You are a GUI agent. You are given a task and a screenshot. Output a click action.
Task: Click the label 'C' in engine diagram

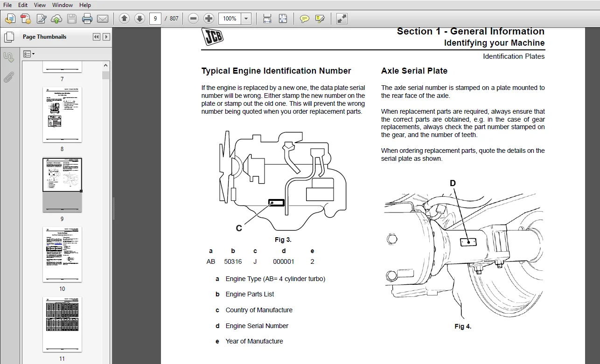(x=239, y=228)
